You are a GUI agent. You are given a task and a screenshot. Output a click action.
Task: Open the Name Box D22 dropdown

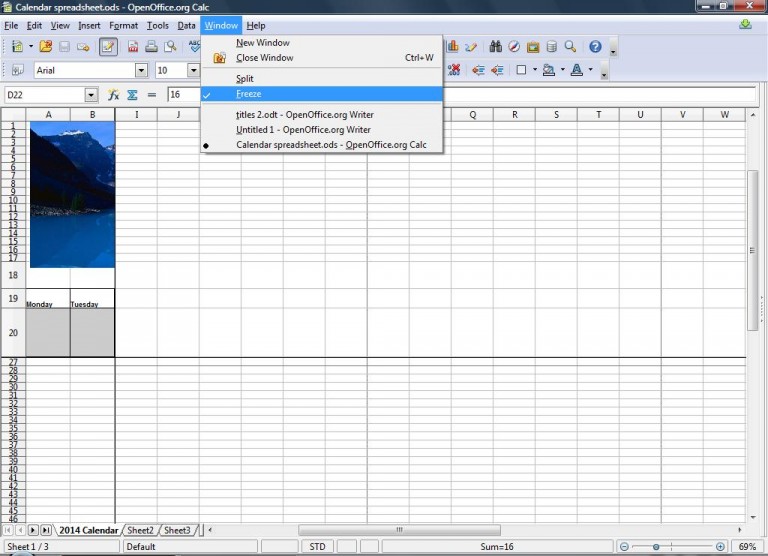click(91, 95)
